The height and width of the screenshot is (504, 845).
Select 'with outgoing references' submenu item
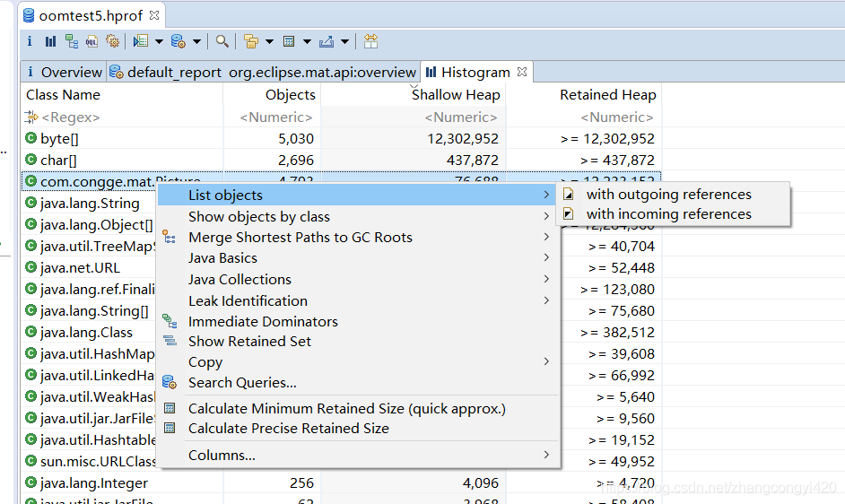coord(668,195)
